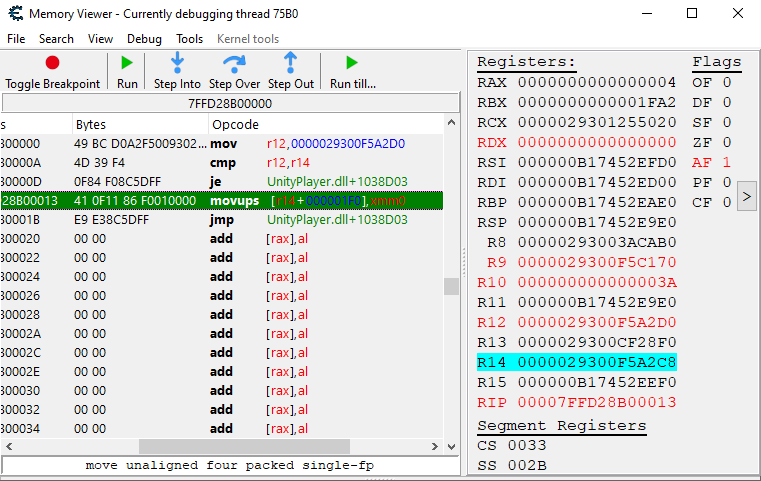Click disassembler scroll up arrow
The height and width of the screenshot is (481, 761).
[x=451, y=123]
